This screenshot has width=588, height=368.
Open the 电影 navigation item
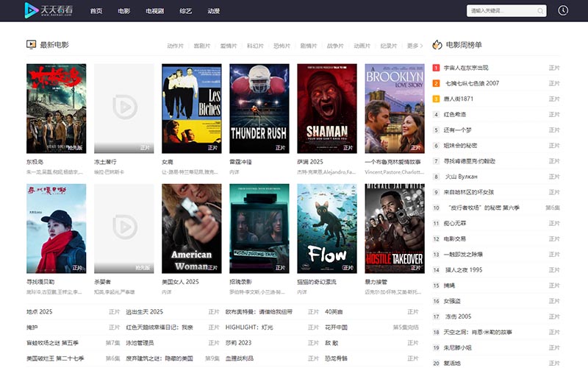(123, 11)
